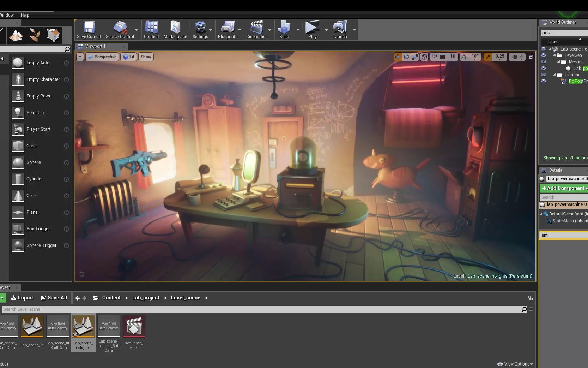Open the rotation snap angle dropdown
The height and width of the screenshot is (368, 588).
click(474, 57)
